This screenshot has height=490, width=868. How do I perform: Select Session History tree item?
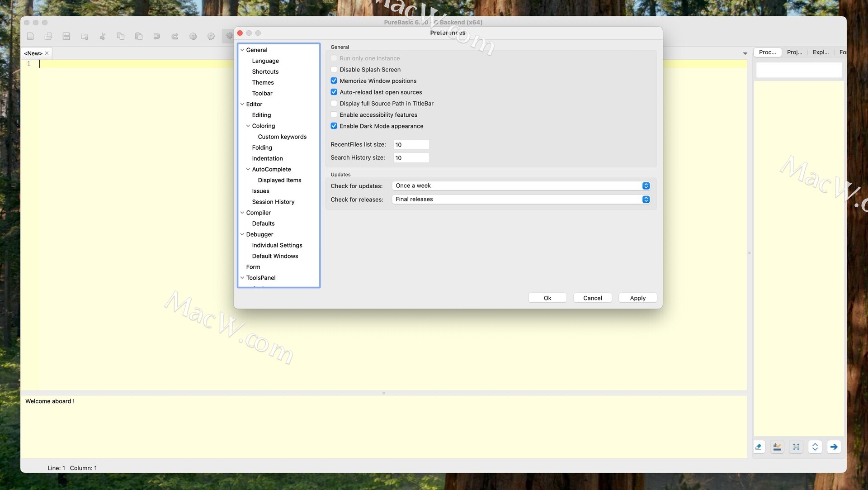(274, 202)
